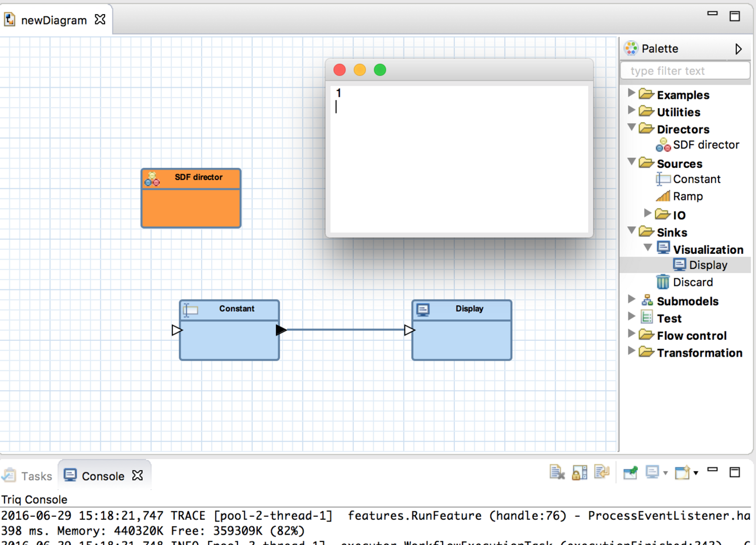Pin the console view
This screenshot has height=545, width=756.
[630, 472]
